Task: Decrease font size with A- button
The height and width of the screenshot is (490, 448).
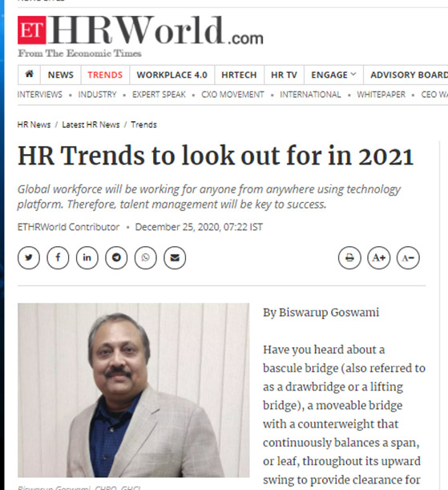Action: [408, 257]
